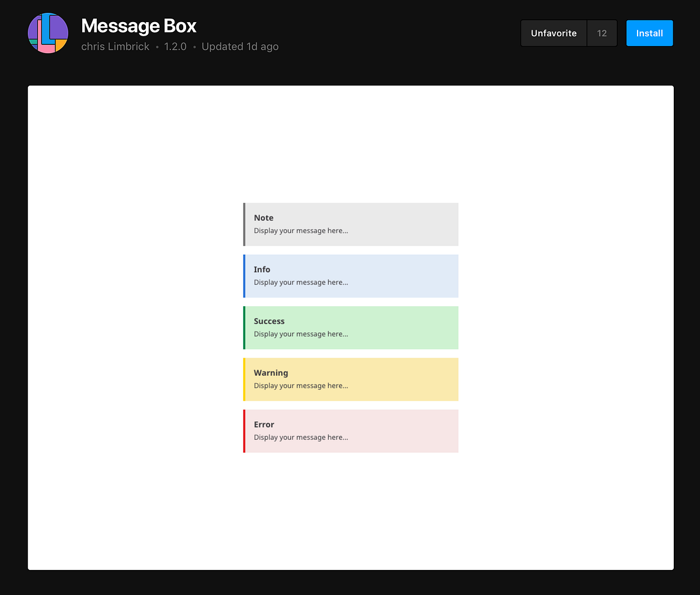Click the gray accent bar on Note box

click(244, 224)
